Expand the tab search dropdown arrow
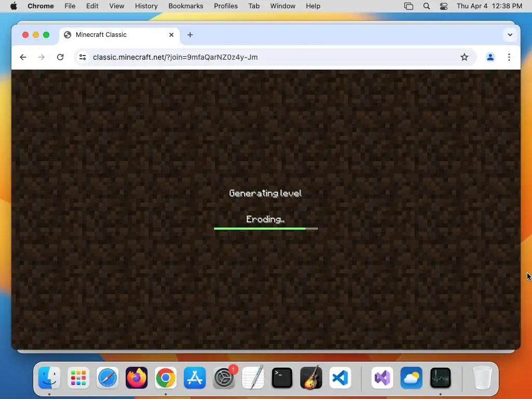The height and width of the screenshot is (399, 532). pos(510,35)
